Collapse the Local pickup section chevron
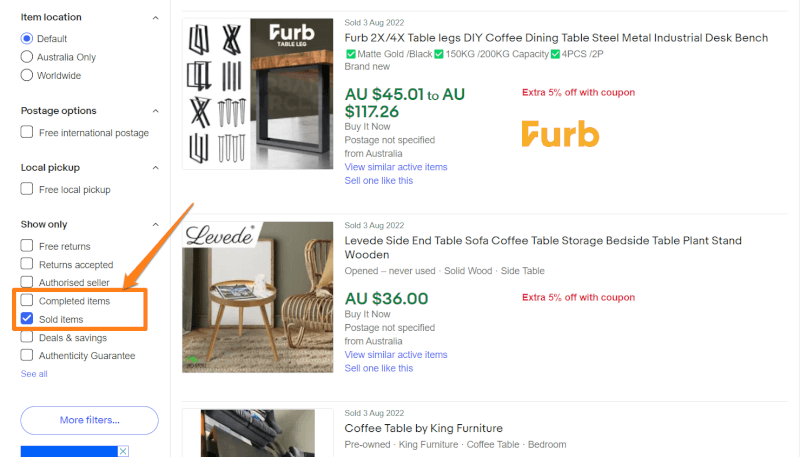Screen dimensions: 800x457 [156, 168]
